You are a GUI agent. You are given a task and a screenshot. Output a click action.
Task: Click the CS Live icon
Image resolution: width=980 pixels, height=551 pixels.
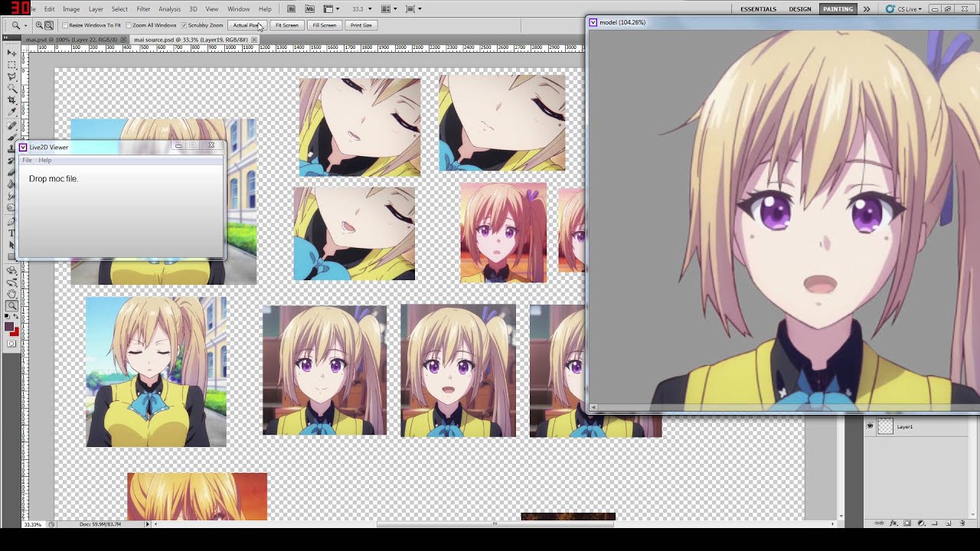890,9
